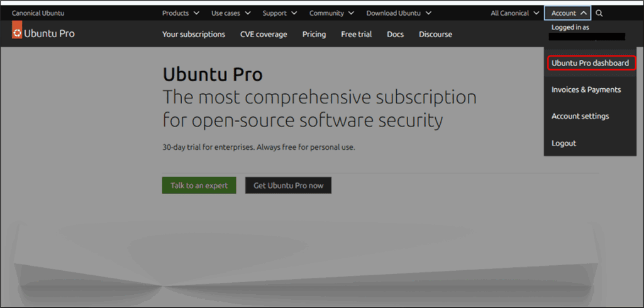Expand the Products dropdown menu
This screenshot has height=308, width=644.
coord(180,13)
